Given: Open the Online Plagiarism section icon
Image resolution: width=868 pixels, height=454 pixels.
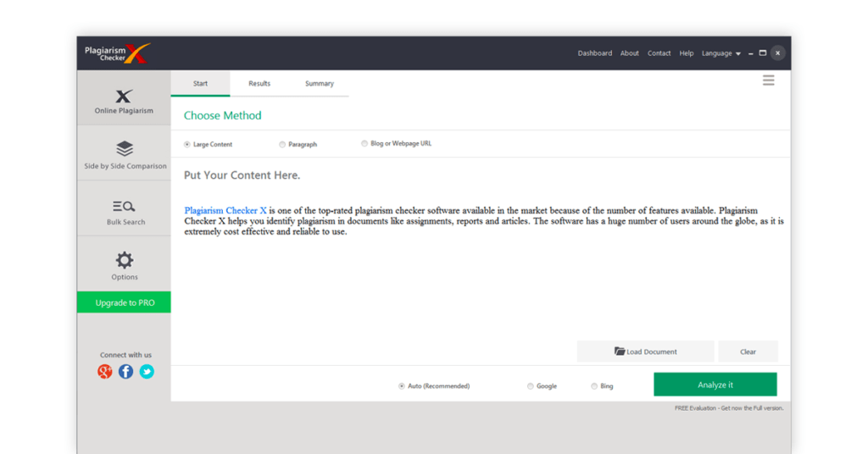Looking at the screenshot, I should (124, 97).
